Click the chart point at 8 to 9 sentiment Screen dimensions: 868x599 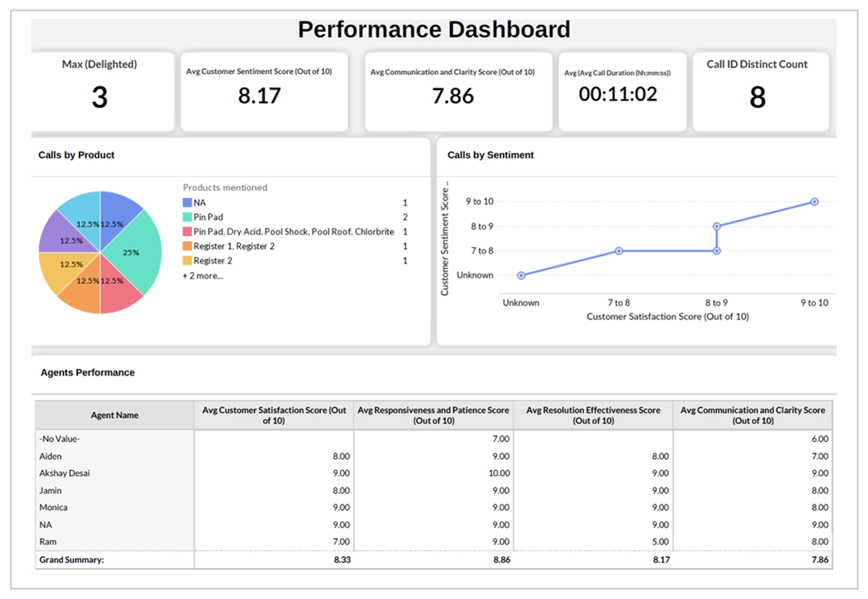tap(717, 226)
